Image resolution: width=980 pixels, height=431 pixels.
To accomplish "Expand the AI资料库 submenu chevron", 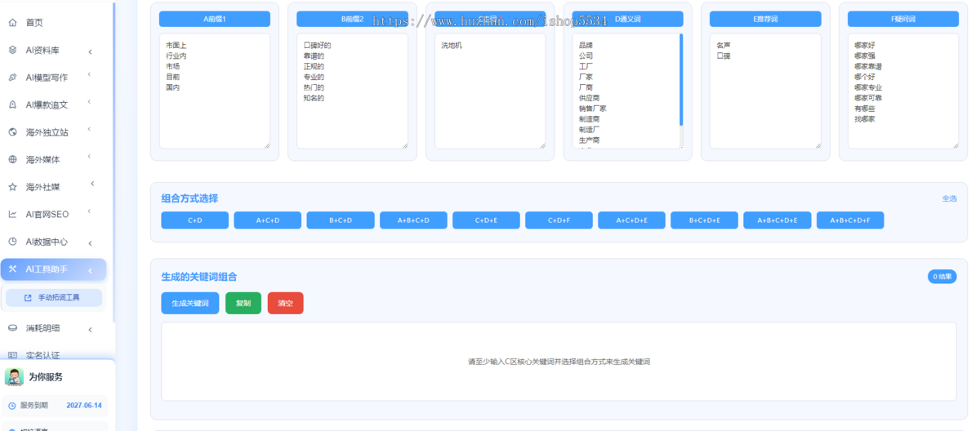I will 90,52.
